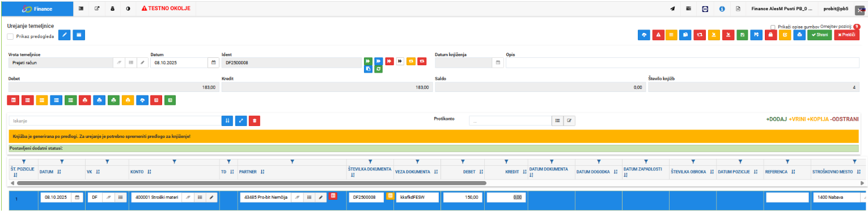Screen dimensions: 868x214
Task: Open the Datum calendar picker in header form
Action: tap(214, 62)
